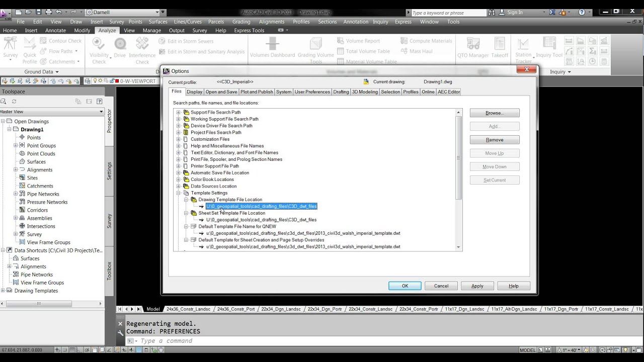Open the Master View dropdown
Viewport: 644px width, 362px height.
coord(101,112)
